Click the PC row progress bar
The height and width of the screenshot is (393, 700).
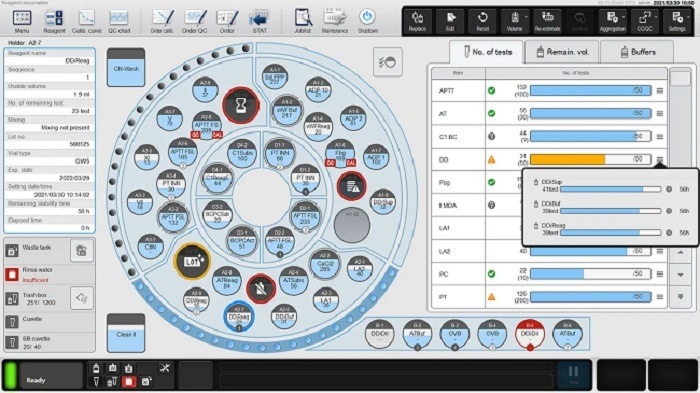point(591,274)
